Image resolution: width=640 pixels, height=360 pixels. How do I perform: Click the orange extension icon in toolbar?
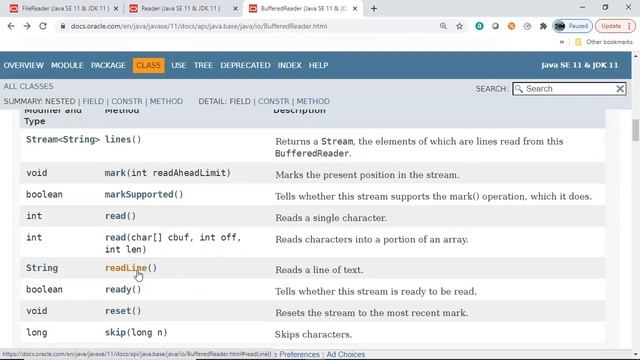(511, 26)
